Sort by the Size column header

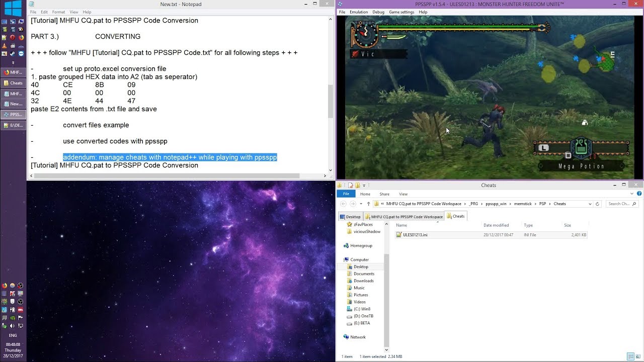pyautogui.click(x=568, y=225)
